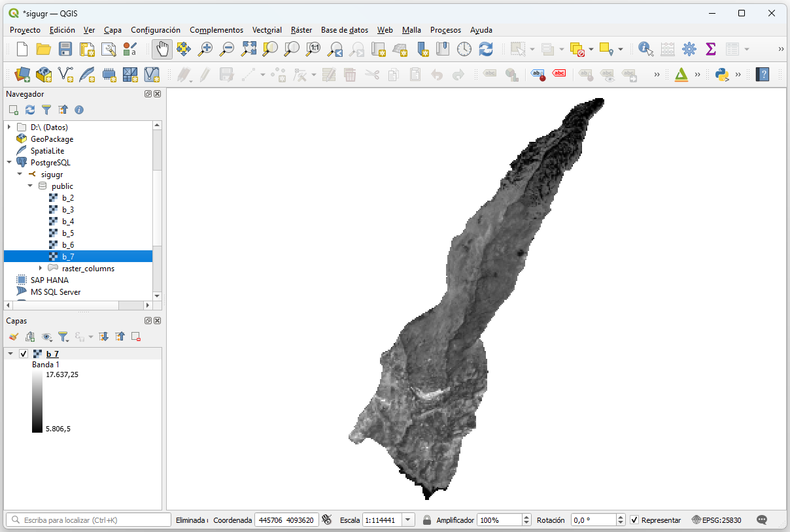
Task: Click the EPSG:25830 CRS button
Action: [x=716, y=520]
